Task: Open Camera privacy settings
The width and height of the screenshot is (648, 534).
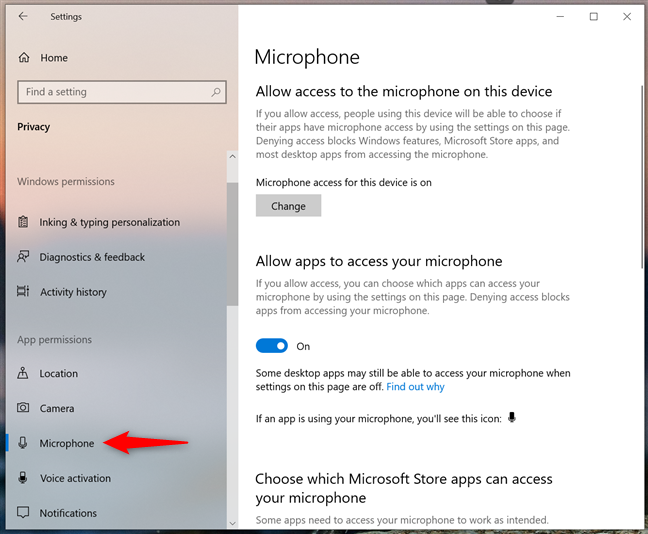Action: 57,408
